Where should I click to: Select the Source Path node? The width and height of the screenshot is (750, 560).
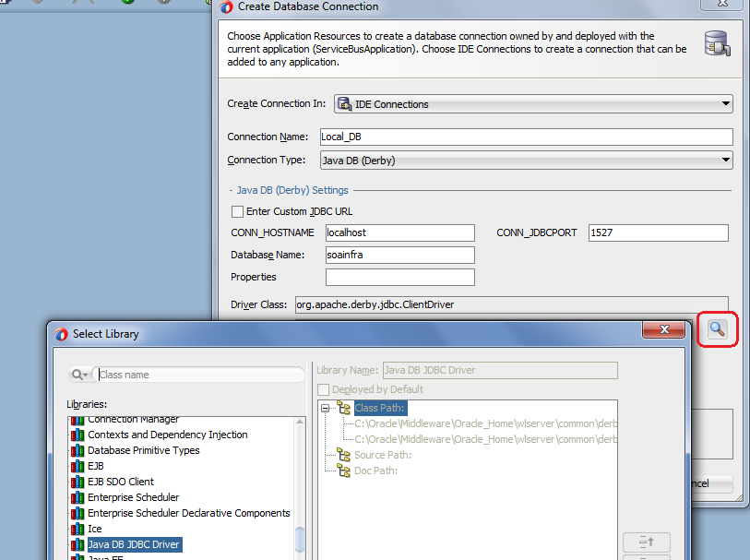tap(383, 455)
